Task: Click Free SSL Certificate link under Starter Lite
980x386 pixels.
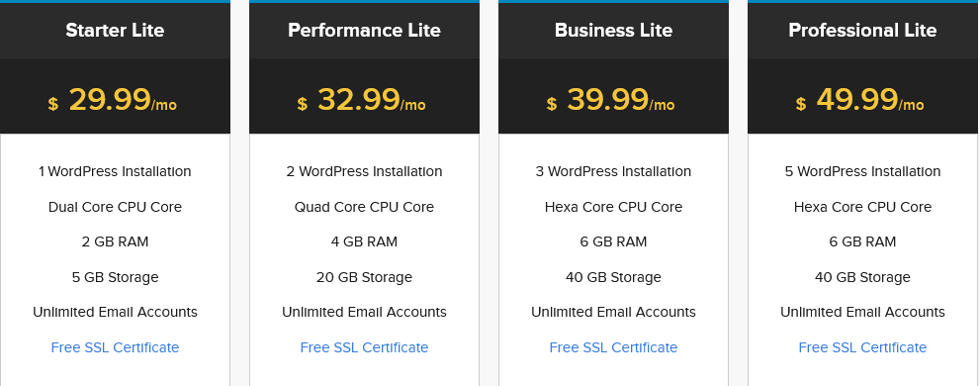Action: (x=115, y=347)
